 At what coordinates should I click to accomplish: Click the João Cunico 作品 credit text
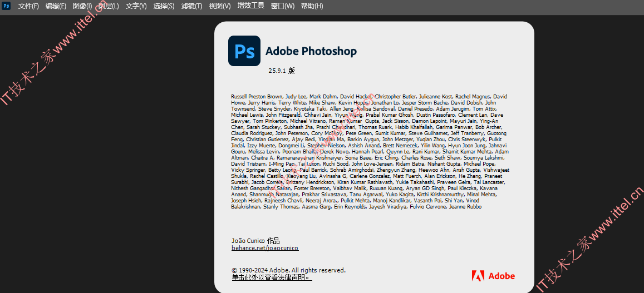click(255, 241)
